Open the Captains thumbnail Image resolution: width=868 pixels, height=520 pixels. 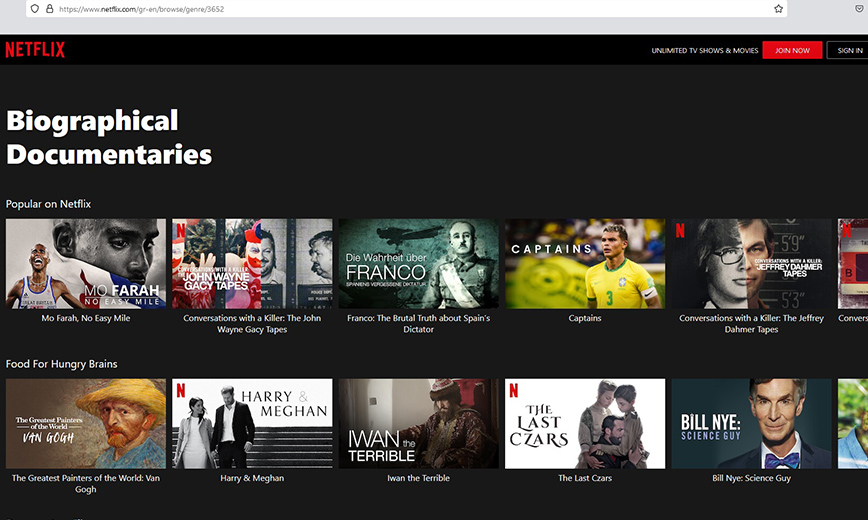tap(585, 264)
